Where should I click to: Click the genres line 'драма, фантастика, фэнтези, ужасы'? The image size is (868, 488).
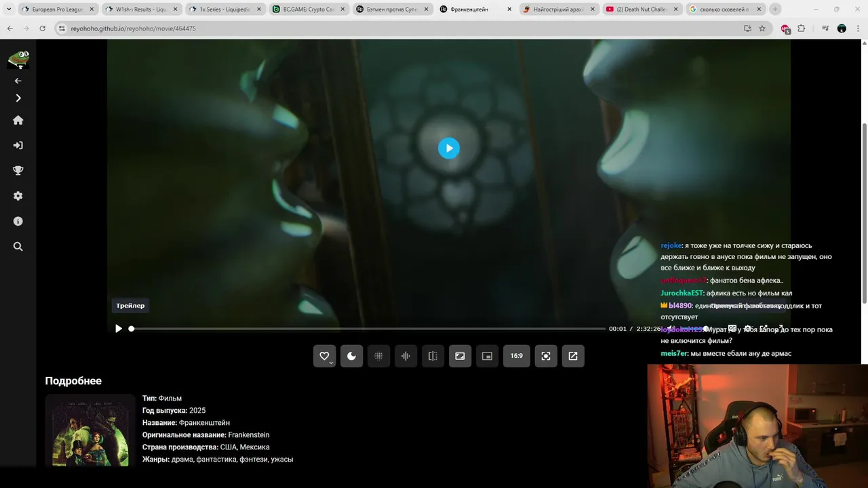click(232, 460)
